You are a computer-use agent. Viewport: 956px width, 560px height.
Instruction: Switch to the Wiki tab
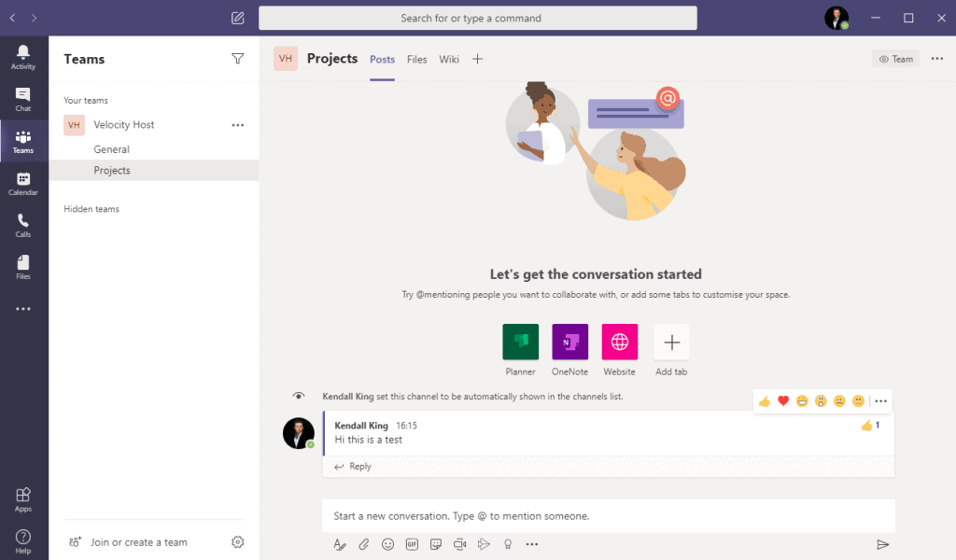(449, 59)
